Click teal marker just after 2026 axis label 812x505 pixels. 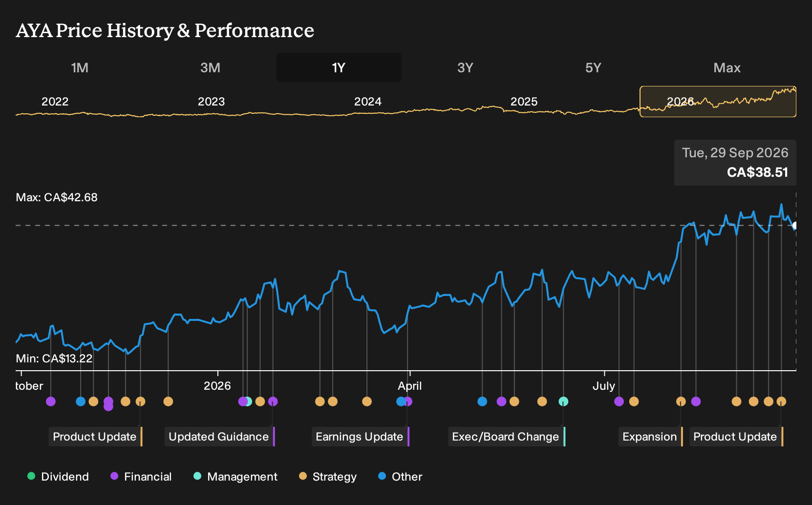pyautogui.click(x=248, y=401)
